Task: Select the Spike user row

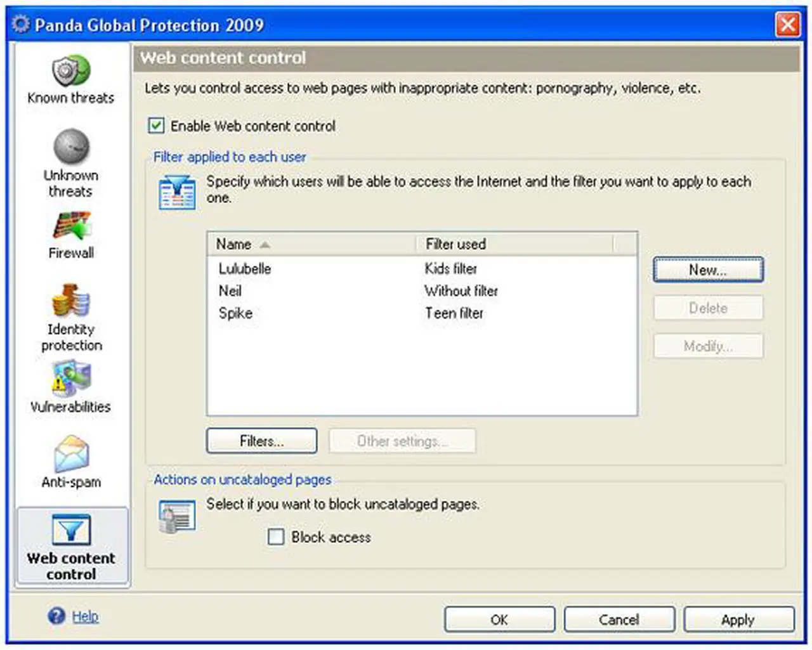Action: pyautogui.click(x=421, y=313)
